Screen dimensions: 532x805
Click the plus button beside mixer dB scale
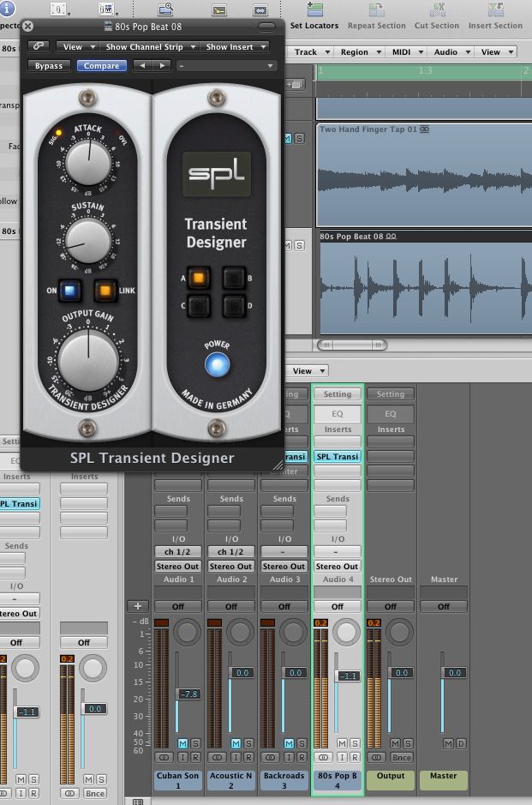tap(137, 606)
